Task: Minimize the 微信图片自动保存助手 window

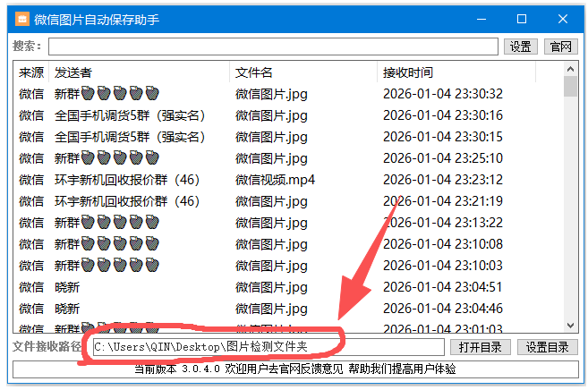Action: [x=481, y=19]
